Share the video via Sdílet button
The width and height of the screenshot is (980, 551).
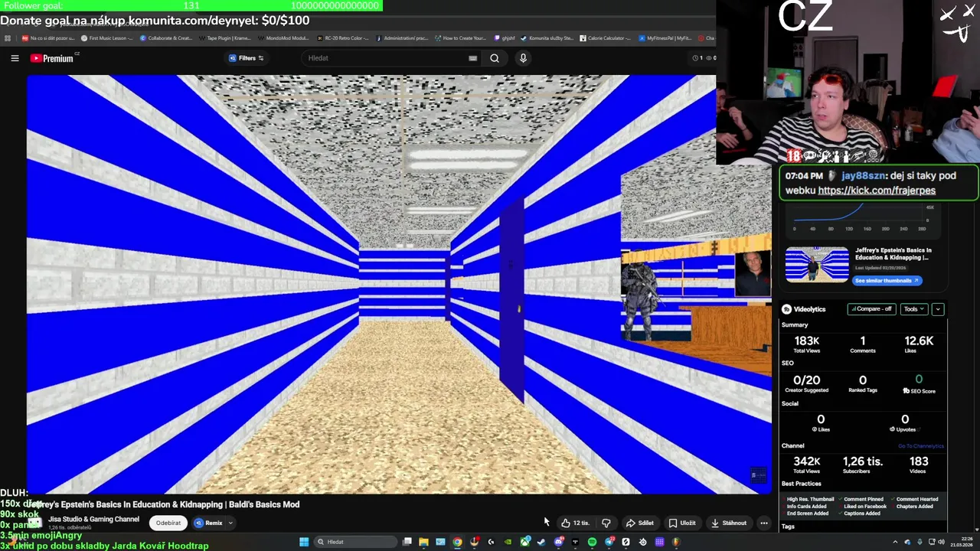click(x=640, y=523)
